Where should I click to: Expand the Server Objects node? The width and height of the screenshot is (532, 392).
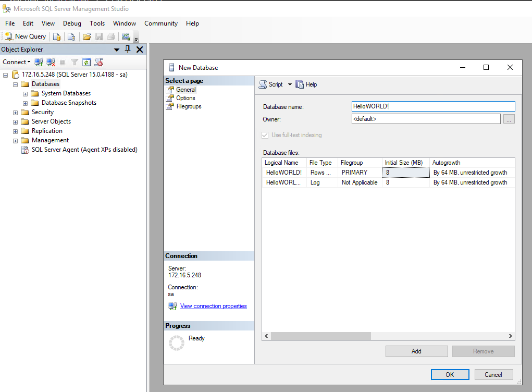(x=15, y=122)
